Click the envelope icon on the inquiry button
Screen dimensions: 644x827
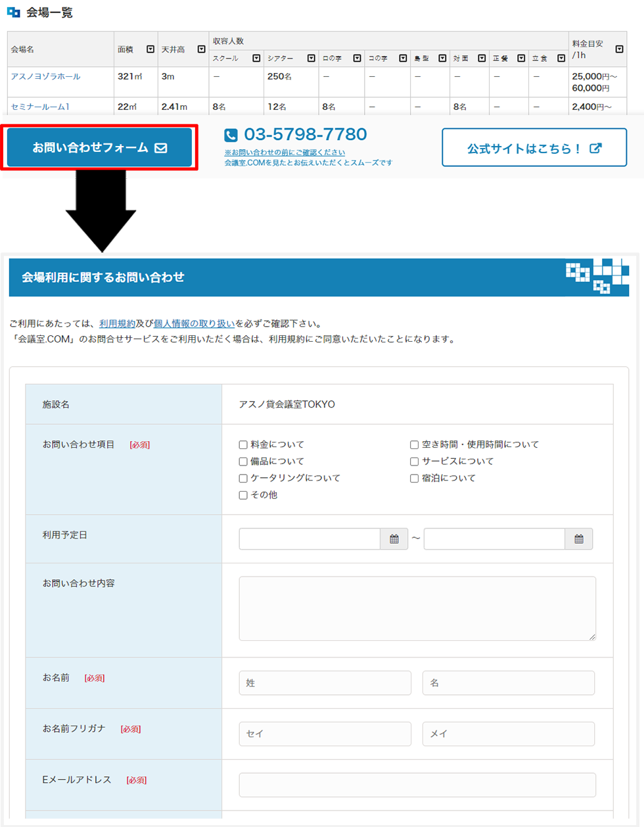(161, 148)
